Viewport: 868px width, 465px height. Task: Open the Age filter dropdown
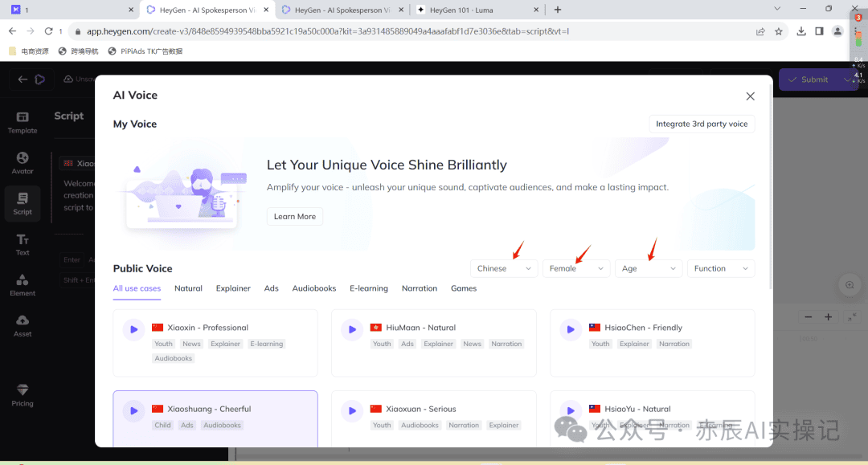pyautogui.click(x=649, y=269)
